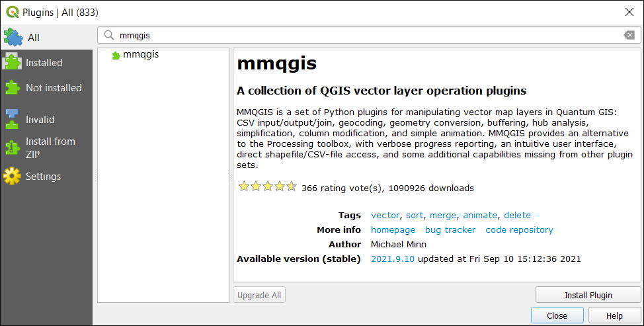Click the author name Michael Minn

click(399, 244)
